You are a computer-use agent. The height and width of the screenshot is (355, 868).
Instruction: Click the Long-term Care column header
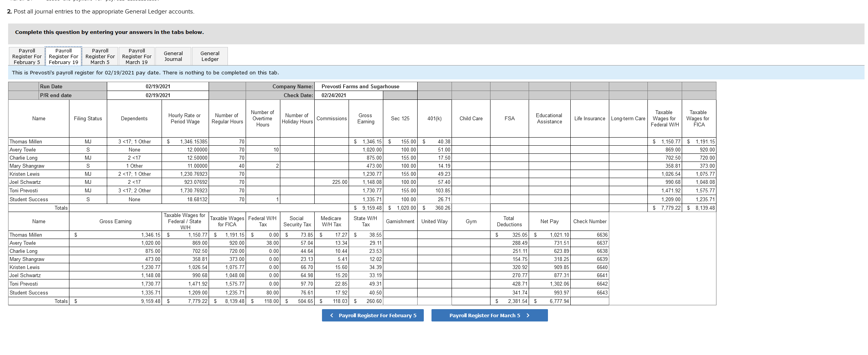click(x=628, y=118)
